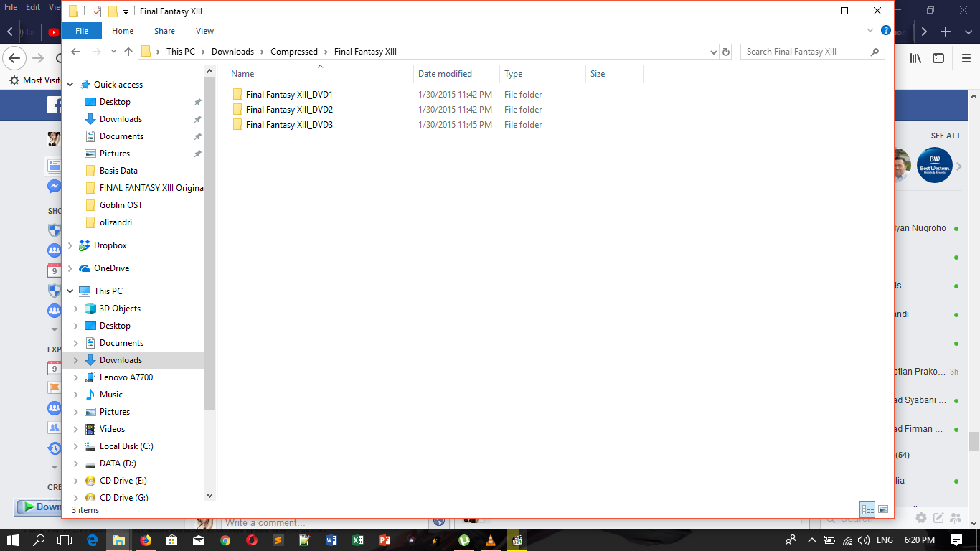
Task: Open the address bar history dropdown
Action: click(x=713, y=52)
